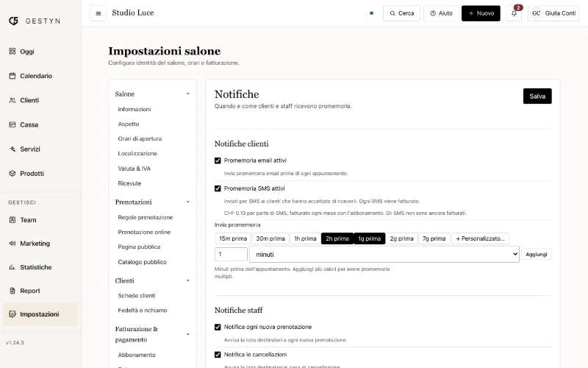Click the GC user avatar
Image resolution: width=588 pixels, height=368 pixels.
(x=537, y=13)
